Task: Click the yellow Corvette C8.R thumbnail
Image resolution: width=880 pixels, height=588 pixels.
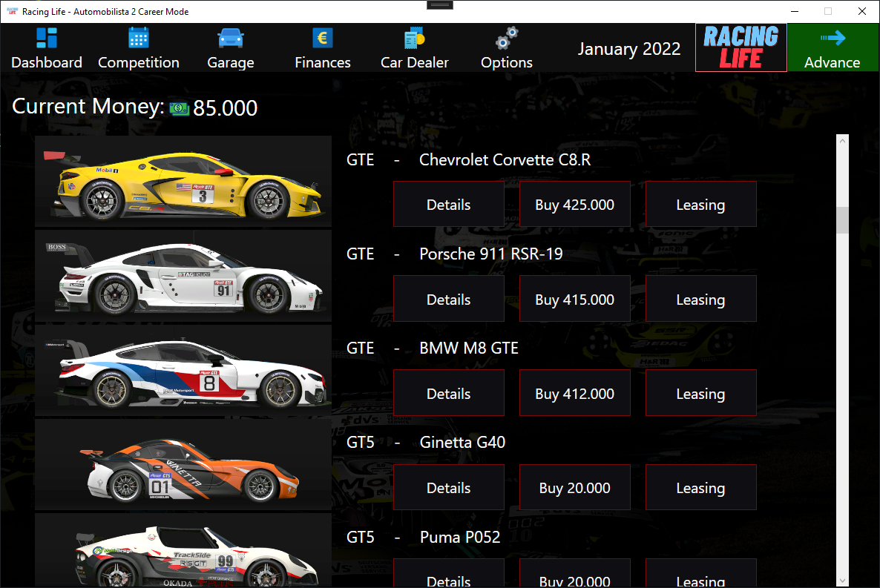Action: pos(183,181)
